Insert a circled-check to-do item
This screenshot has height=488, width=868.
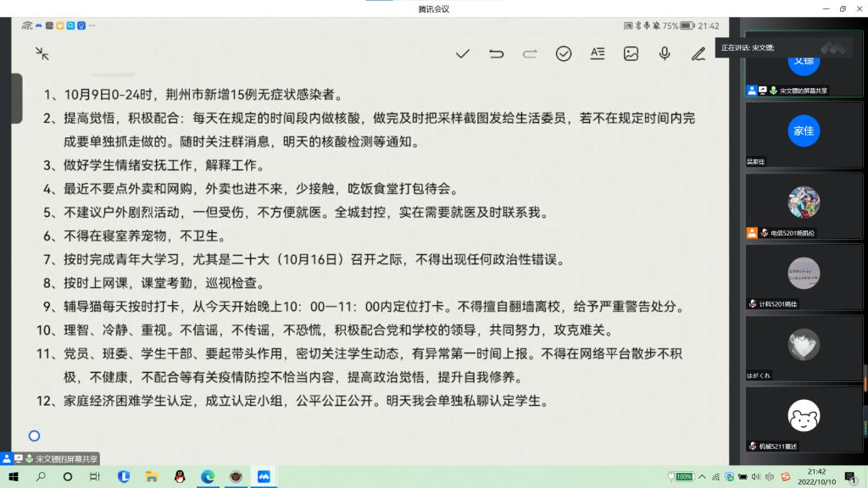pos(564,53)
